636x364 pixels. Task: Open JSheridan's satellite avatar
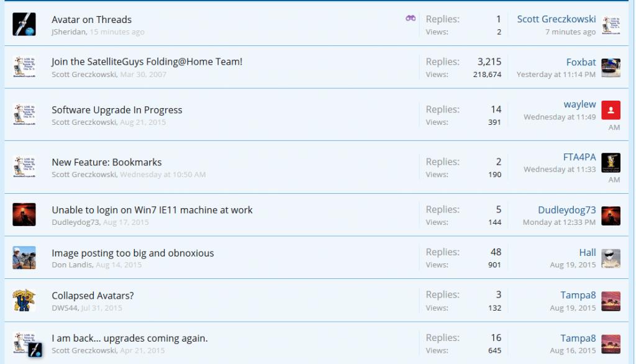(24, 24)
